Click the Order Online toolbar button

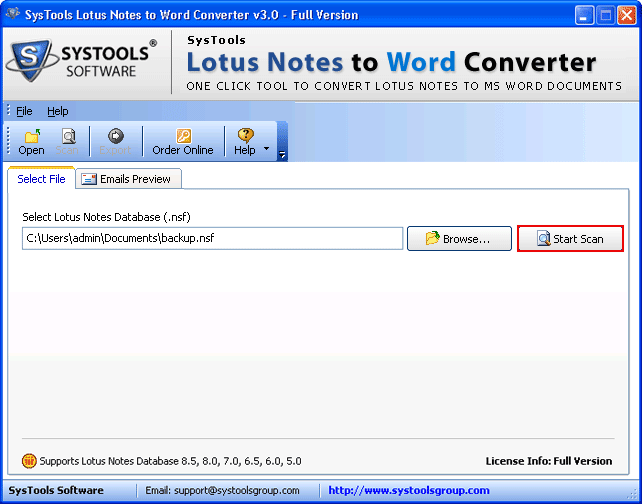pyautogui.click(x=183, y=142)
